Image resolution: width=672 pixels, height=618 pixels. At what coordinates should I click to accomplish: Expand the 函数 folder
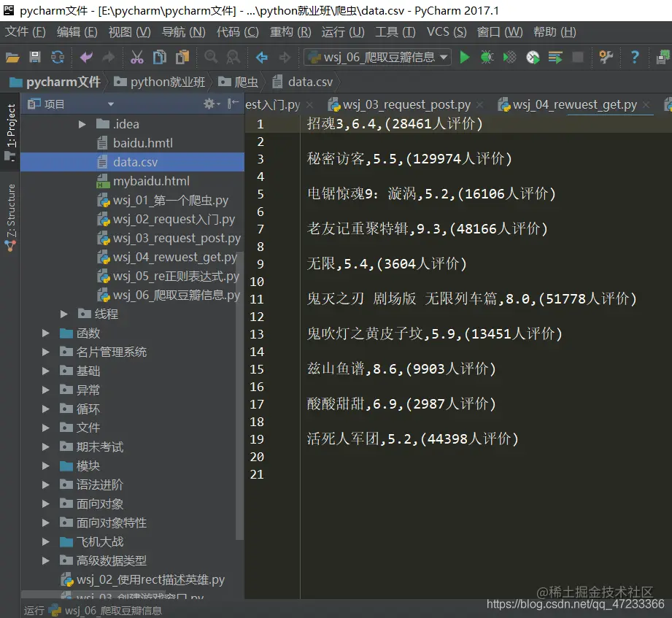pyautogui.click(x=45, y=333)
